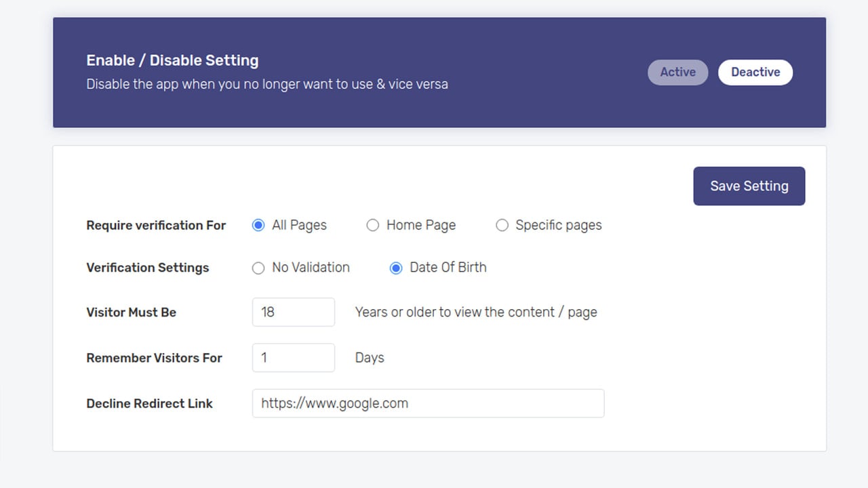Viewport: 868px width, 488px height.
Task: Click the remember days field showing 1
Action: pos(294,358)
